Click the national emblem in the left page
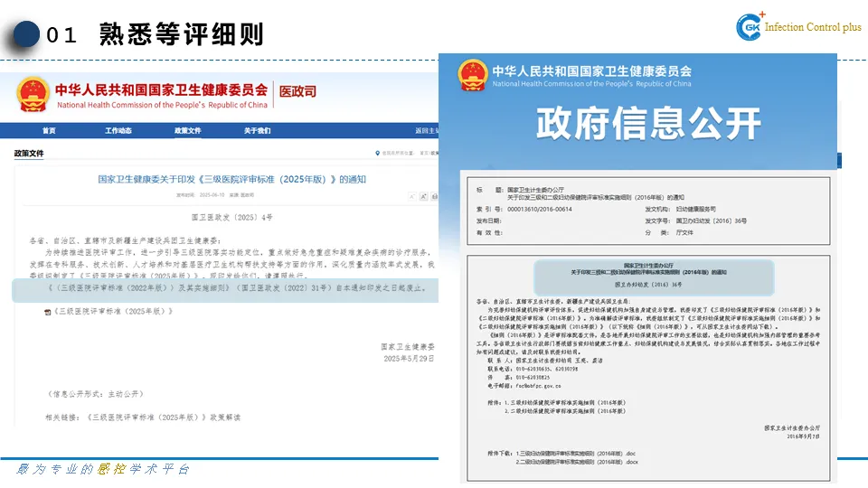 [x=33, y=94]
